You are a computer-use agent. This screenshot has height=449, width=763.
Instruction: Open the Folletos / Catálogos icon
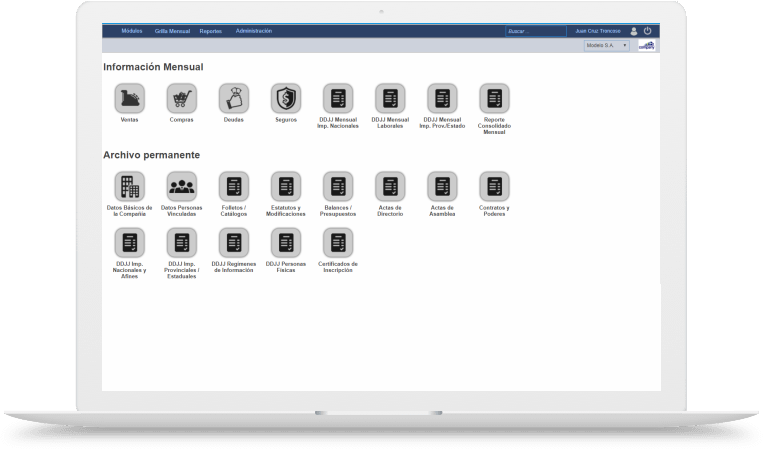tap(233, 186)
